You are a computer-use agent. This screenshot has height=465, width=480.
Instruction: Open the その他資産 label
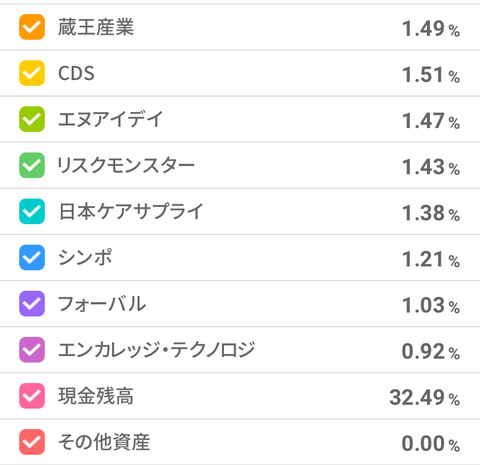104,442
